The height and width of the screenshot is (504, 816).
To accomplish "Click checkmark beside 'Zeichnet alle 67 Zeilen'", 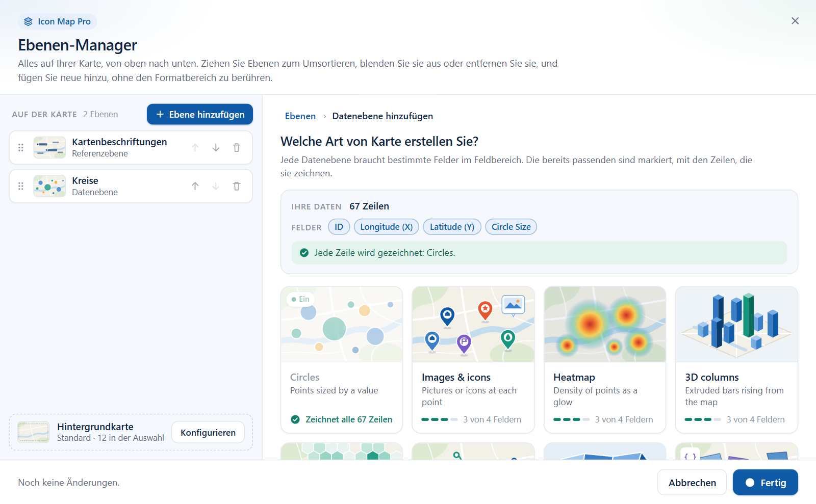I will 295,419.
